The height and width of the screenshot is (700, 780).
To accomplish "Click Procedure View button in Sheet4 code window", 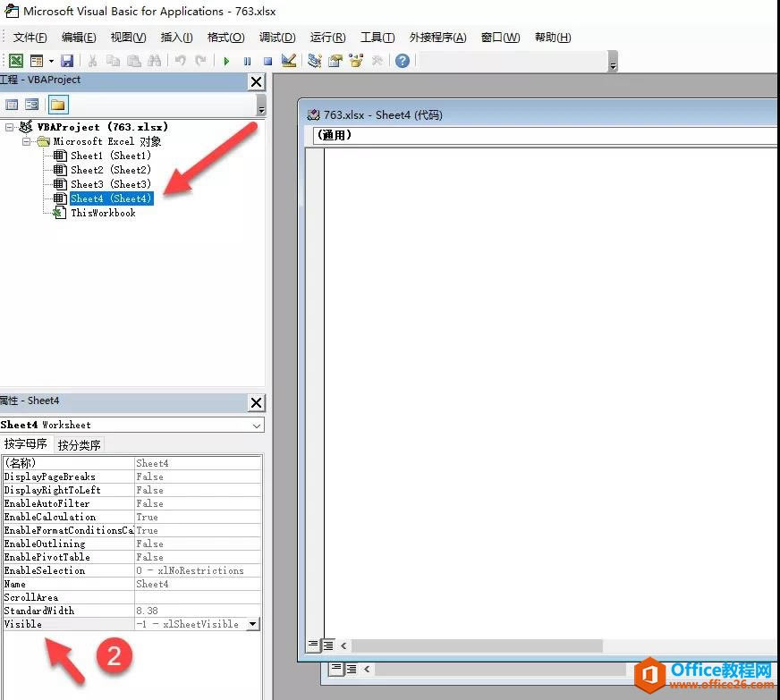I will click(313, 645).
